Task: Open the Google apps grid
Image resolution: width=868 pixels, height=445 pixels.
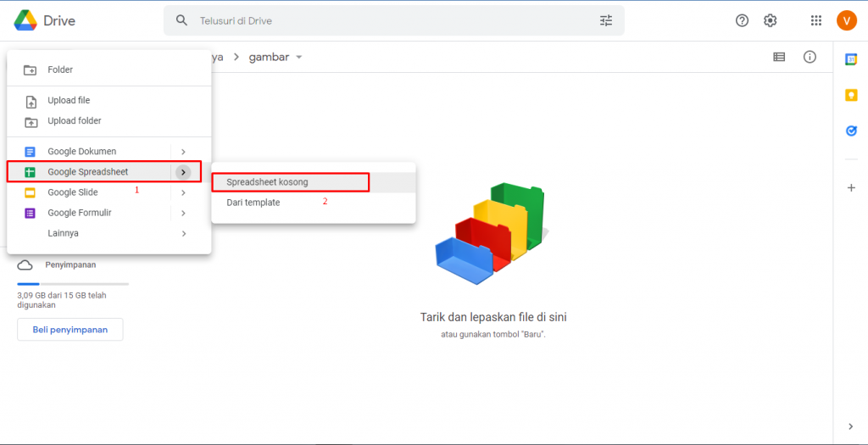Action: coord(816,20)
